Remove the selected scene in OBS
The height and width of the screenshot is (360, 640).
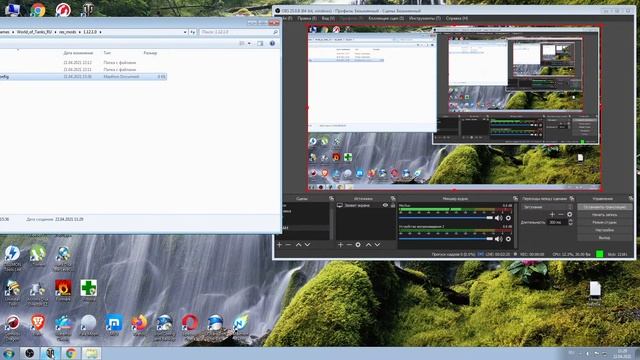[288, 244]
